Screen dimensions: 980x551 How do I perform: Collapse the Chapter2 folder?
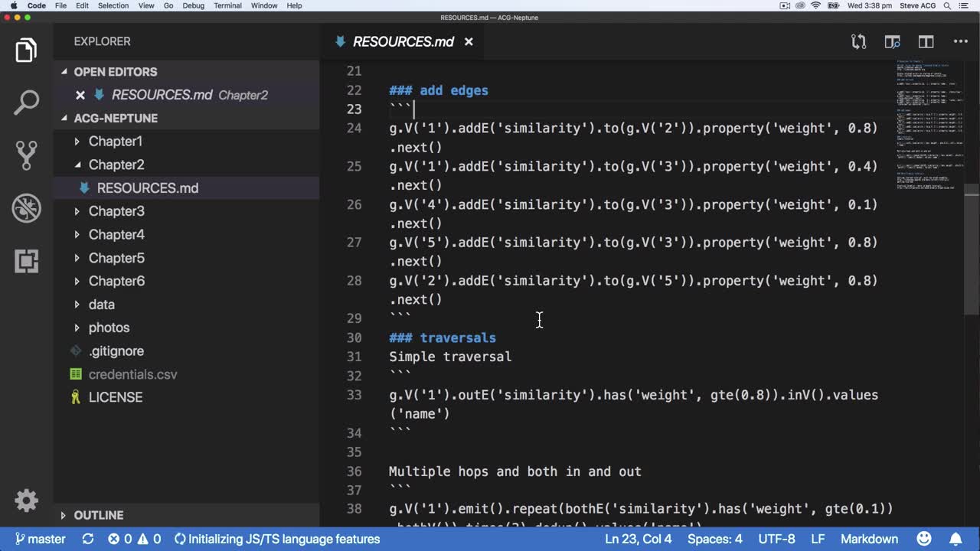pyautogui.click(x=116, y=165)
